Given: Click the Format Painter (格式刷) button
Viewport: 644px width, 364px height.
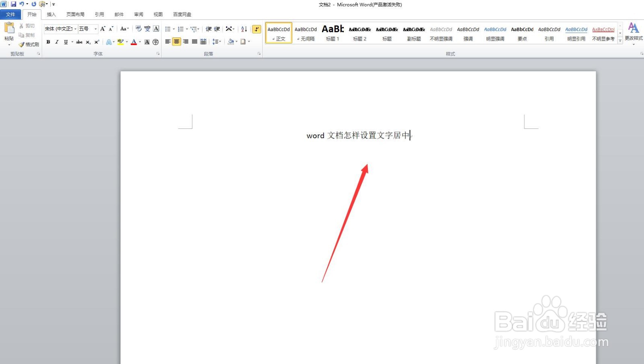Looking at the screenshot, I should tap(29, 44).
